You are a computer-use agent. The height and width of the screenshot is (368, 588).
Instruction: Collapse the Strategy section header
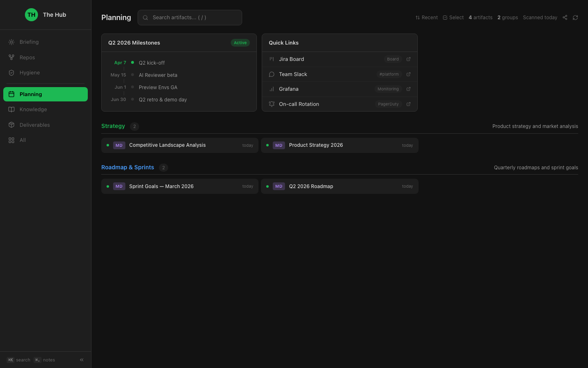click(x=113, y=126)
